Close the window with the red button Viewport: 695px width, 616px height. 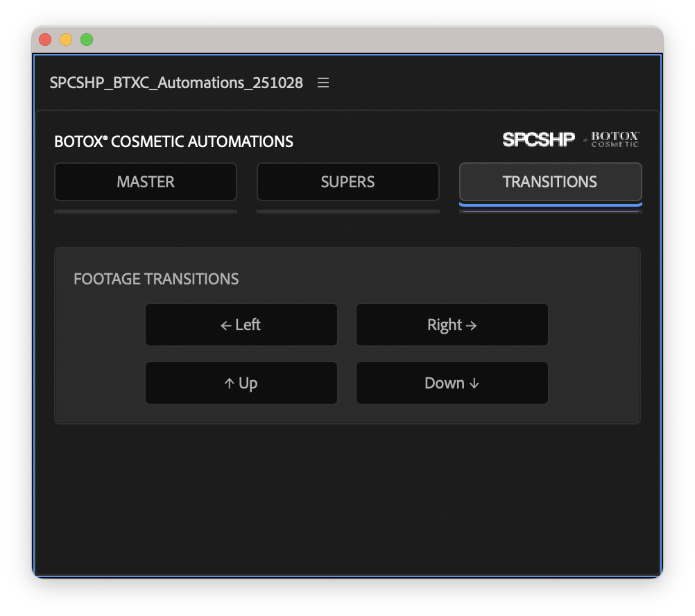click(45, 40)
